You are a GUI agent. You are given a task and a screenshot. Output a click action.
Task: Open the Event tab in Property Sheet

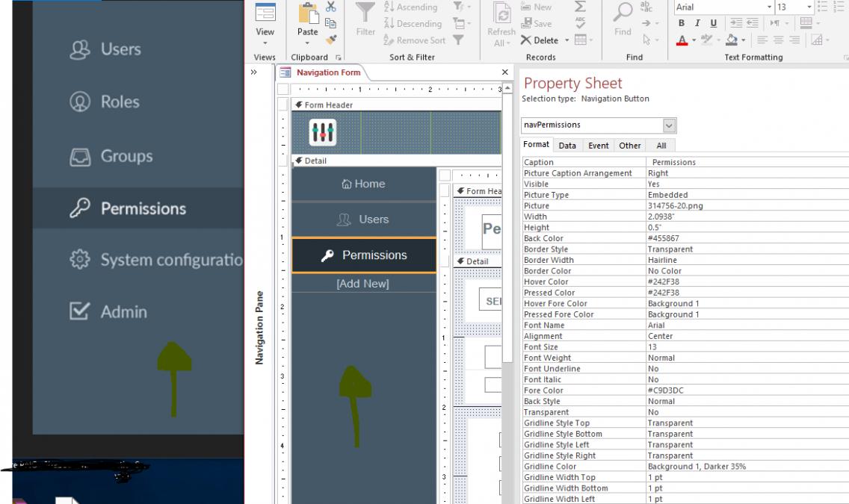[598, 146]
